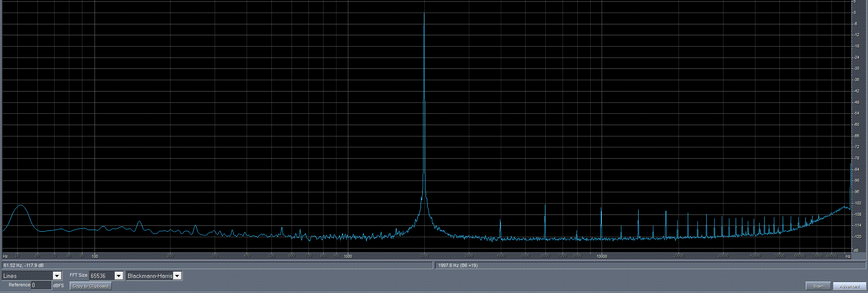Click the 100 label on the frequency axis
The height and width of the screenshot is (293, 868).
(x=95, y=256)
